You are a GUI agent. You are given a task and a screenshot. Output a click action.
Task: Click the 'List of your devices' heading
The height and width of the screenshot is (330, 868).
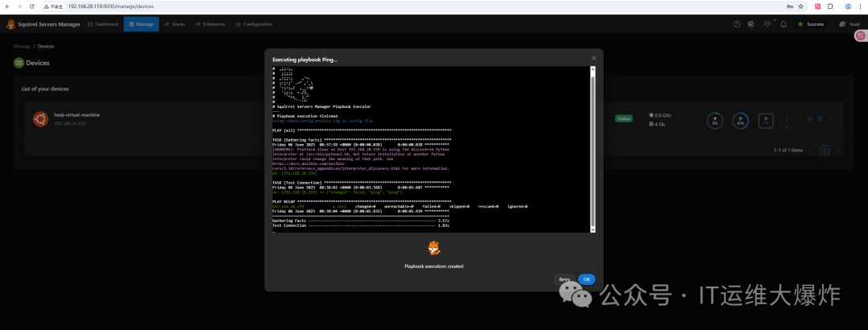point(45,89)
